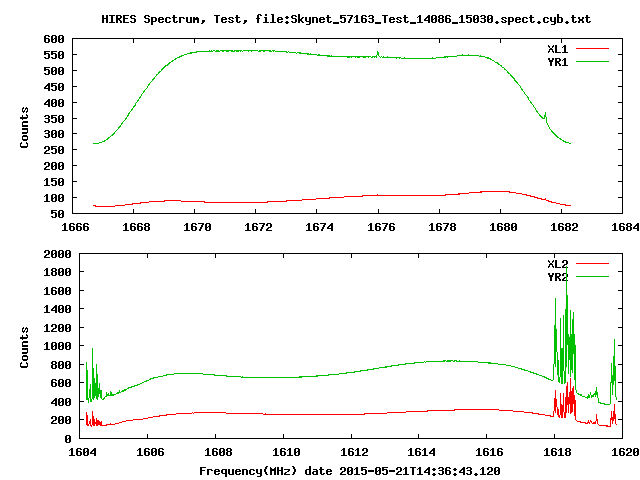This screenshot has height=480, width=640.
Task: Click the 550 y-axis tick label
Action: point(54,55)
